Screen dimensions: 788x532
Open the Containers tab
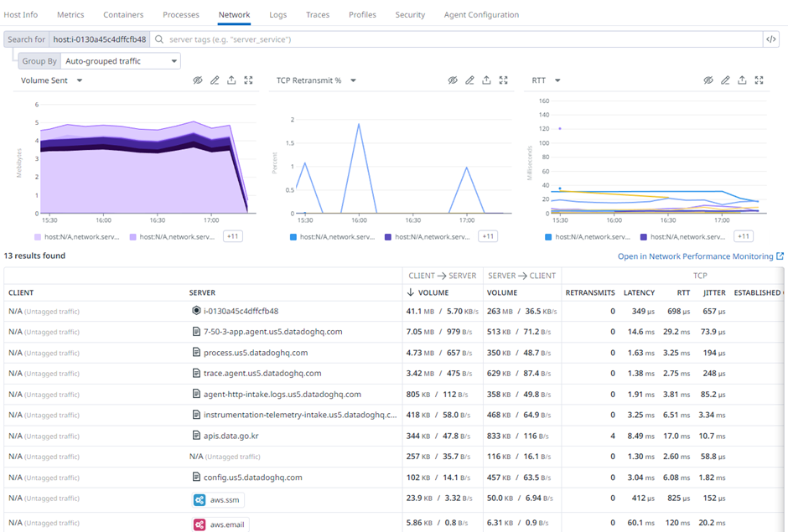point(123,14)
